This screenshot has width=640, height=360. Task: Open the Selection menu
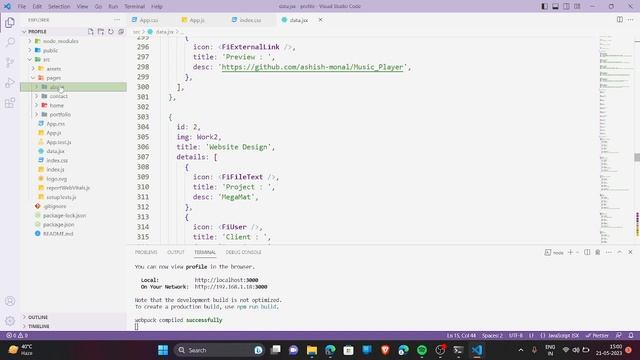coord(59,7)
